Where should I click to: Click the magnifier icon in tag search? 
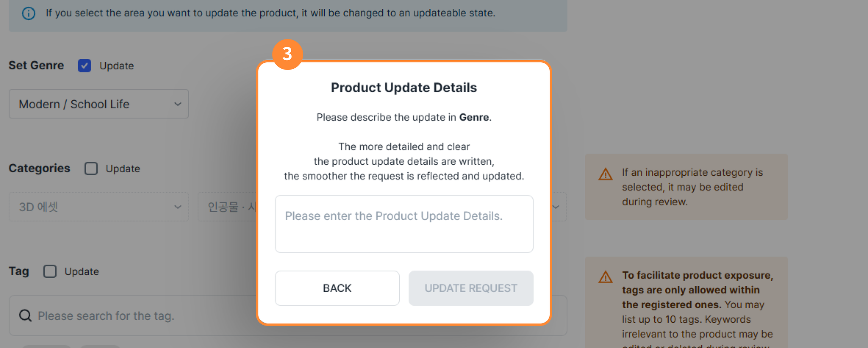(x=25, y=315)
